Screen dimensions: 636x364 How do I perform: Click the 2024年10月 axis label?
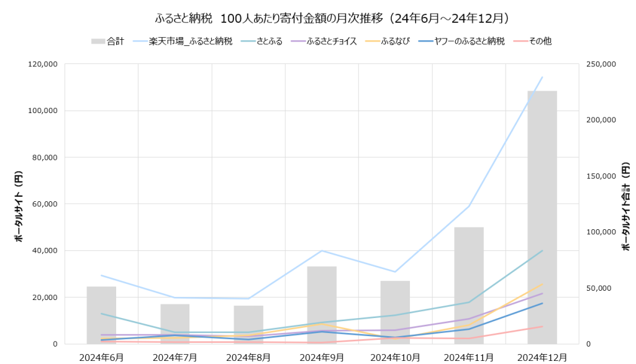tap(395, 358)
